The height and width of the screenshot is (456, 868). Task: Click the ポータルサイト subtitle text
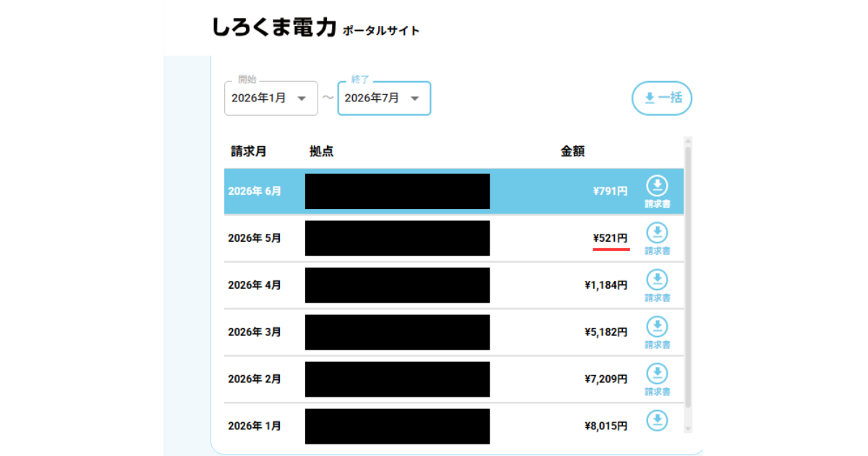click(381, 31)
